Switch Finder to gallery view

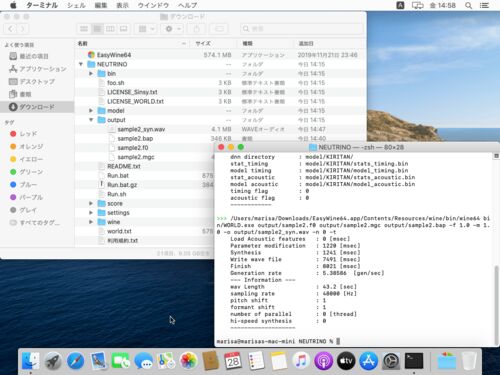pos(124,29)
